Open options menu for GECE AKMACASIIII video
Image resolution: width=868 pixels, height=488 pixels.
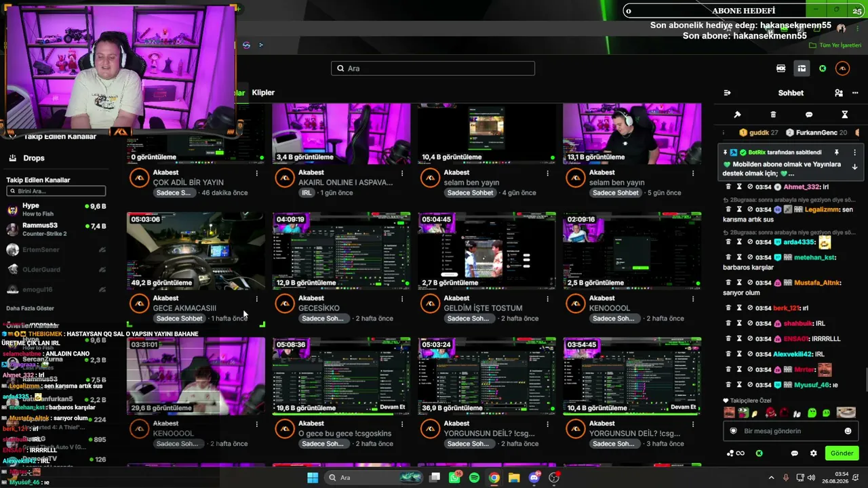(256, 298)
